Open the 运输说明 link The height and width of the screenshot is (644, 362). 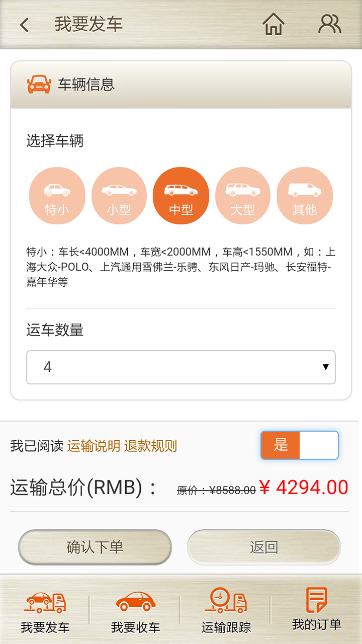click(x=94, y=446)
